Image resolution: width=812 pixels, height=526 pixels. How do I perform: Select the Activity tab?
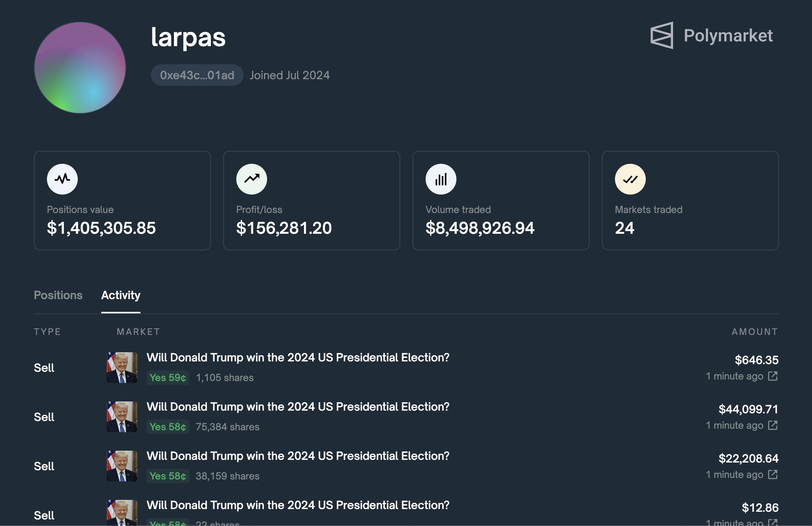[120, 295]
